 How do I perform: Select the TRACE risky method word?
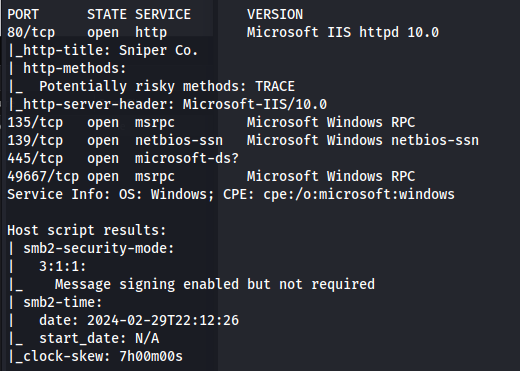(275, 86)
